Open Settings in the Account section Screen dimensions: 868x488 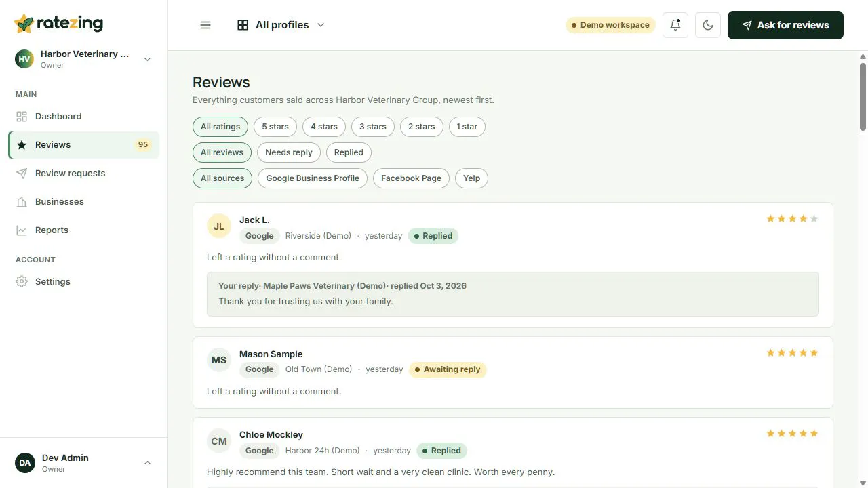[x=83, y=282]
